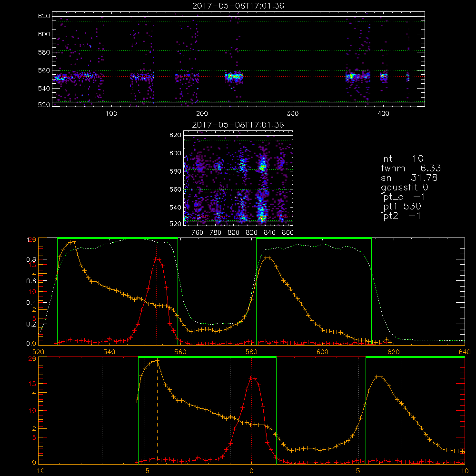Click x-axis label 100 on top spectrogram
Viewport: 476px width, 476px height.
click(111, 114)
